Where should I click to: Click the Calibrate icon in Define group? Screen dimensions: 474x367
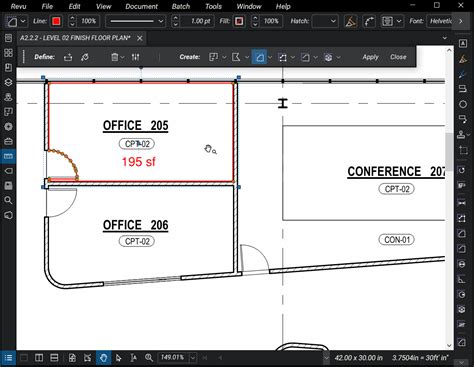[85, 57]
